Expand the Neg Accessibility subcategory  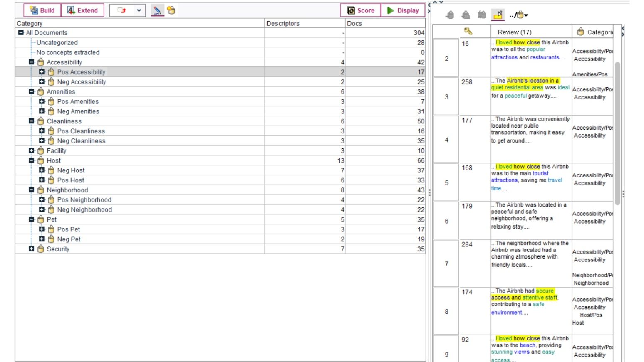(x=42, y=82)
